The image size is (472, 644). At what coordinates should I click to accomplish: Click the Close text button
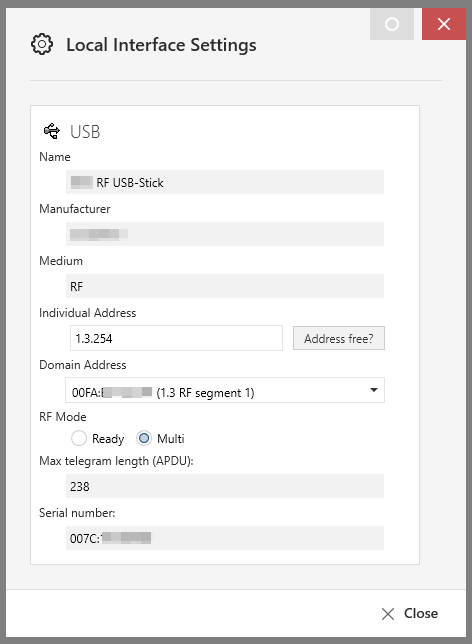[x=421, y=613]
